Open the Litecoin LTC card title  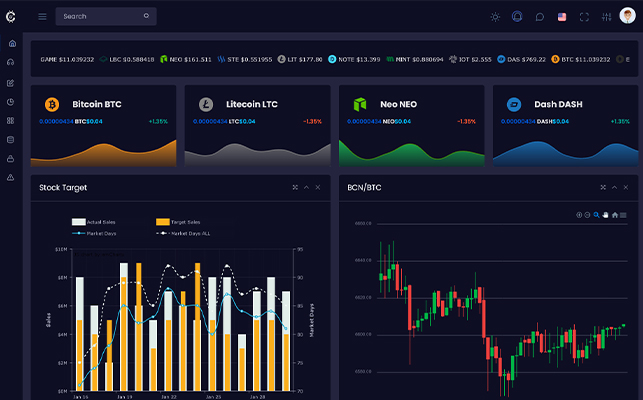pyautogui.click(x=252, y=104)
